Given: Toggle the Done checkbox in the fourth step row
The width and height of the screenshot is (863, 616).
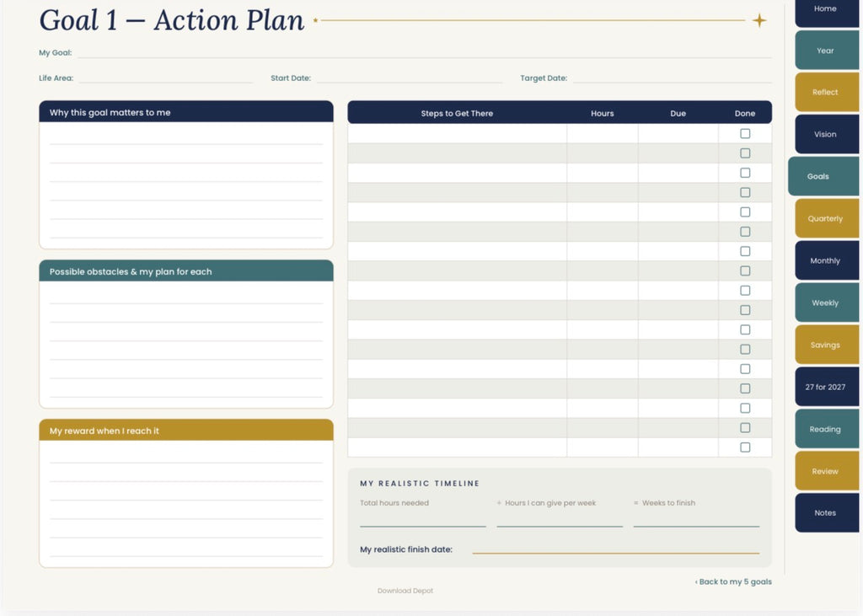Looking at the screenshot, I should 745,192.
